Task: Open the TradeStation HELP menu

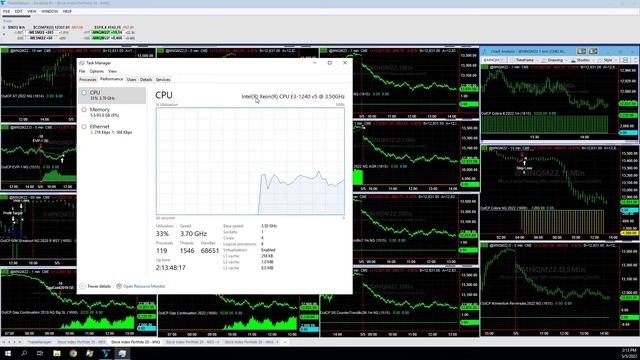Action: [67, 11]
